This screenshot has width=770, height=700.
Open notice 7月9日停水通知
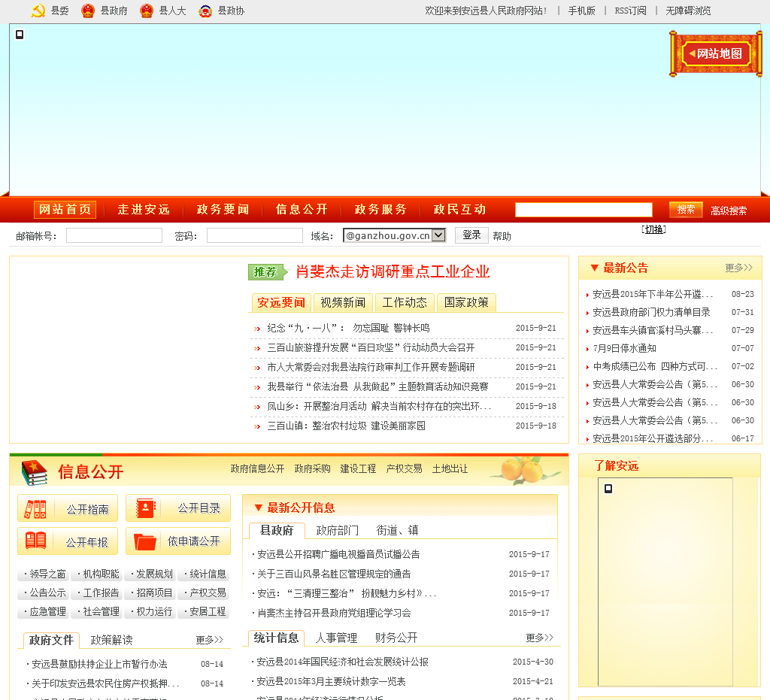pyautogui.click(x=625, y=349)
